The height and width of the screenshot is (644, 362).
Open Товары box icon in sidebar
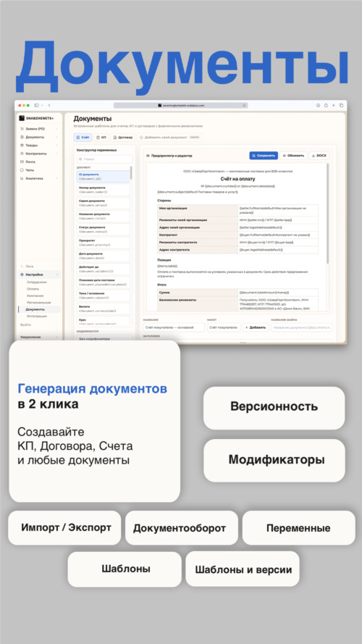click(x=22, y=146)
